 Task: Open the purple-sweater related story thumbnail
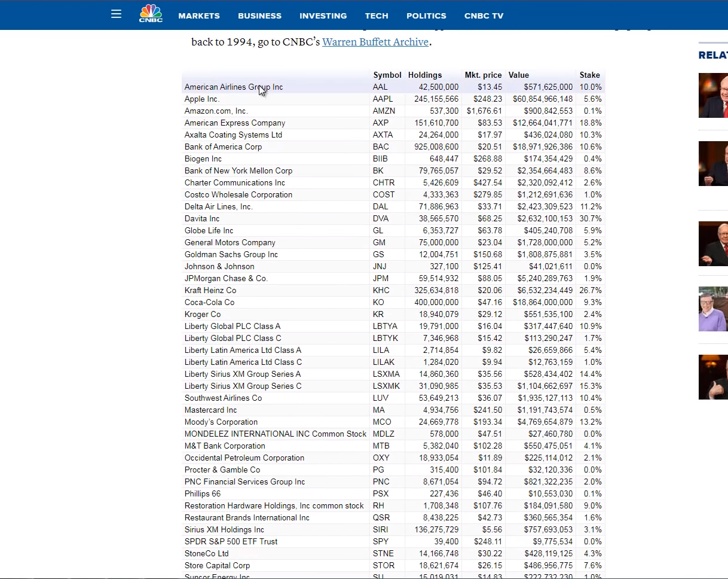click(713, 309)
